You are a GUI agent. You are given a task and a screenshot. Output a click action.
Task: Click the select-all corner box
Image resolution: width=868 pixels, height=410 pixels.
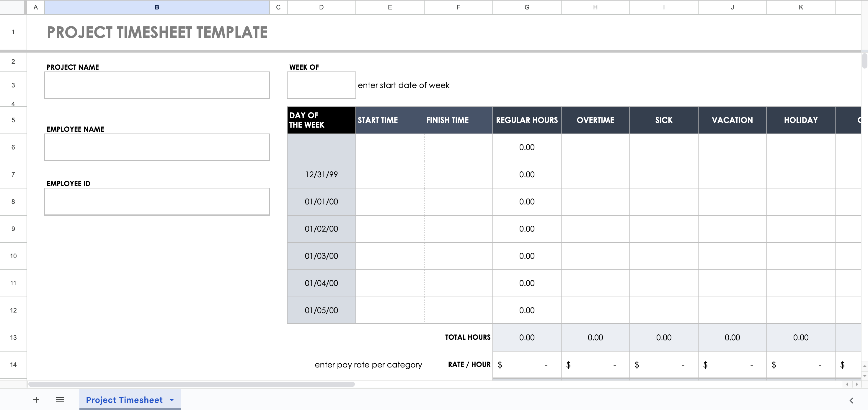click(13, 7)
